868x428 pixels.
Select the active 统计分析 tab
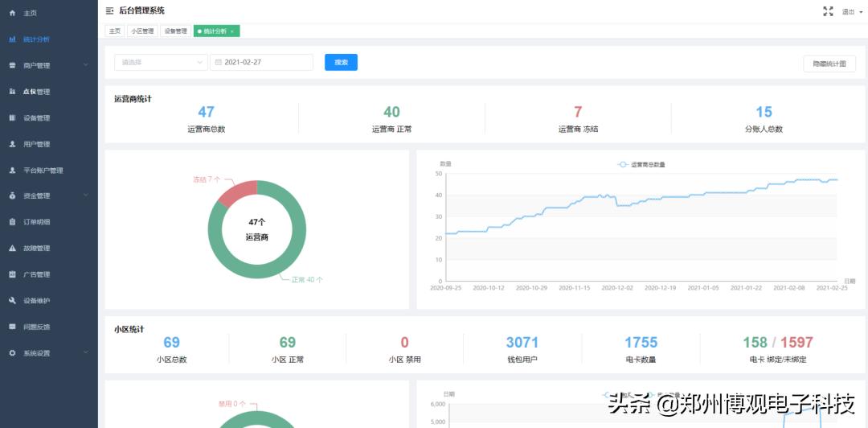[x=215, y=31]
